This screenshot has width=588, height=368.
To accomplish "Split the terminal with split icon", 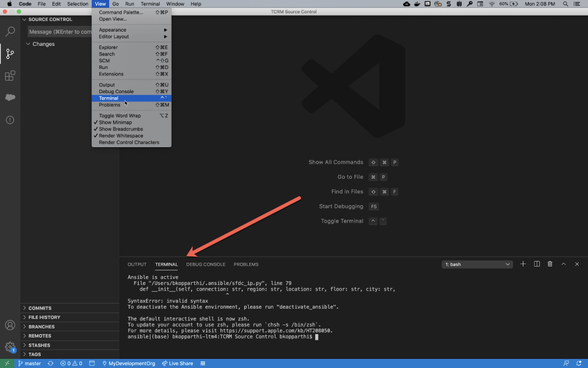I will click(537, 264).
